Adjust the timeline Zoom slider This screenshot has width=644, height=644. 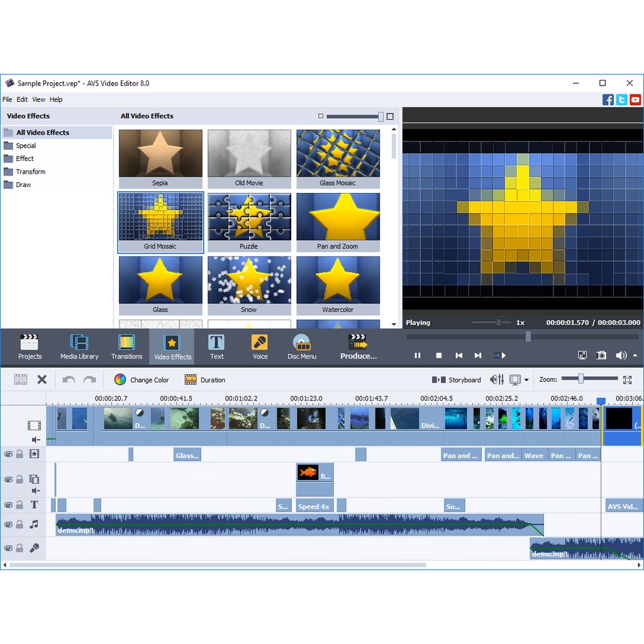[581, 379]
